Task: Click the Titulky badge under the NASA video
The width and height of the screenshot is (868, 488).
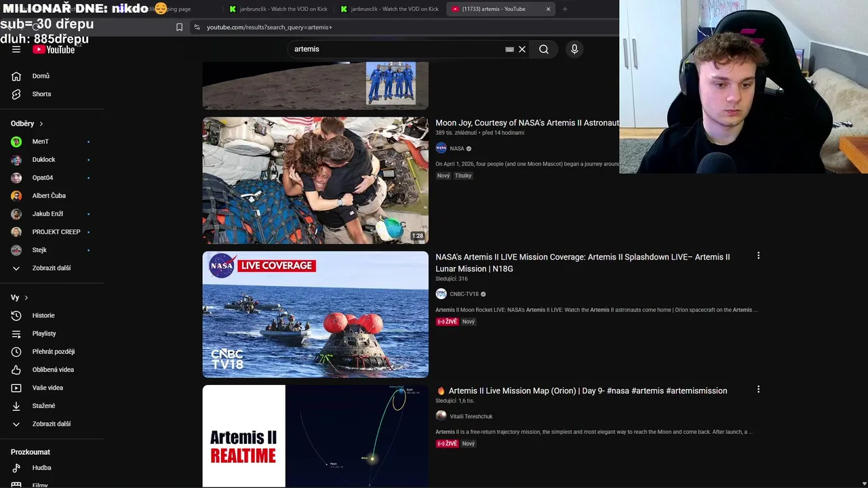Action: coord(463,176)
